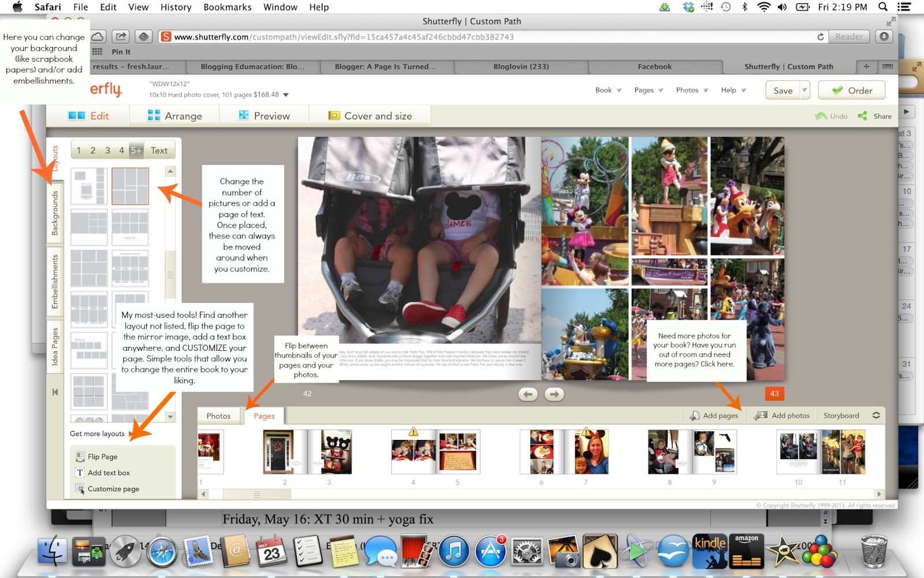The height and width of the screenshot is (578, 924).
Task: Open the History menu in the menu bar
Action: 176,7
